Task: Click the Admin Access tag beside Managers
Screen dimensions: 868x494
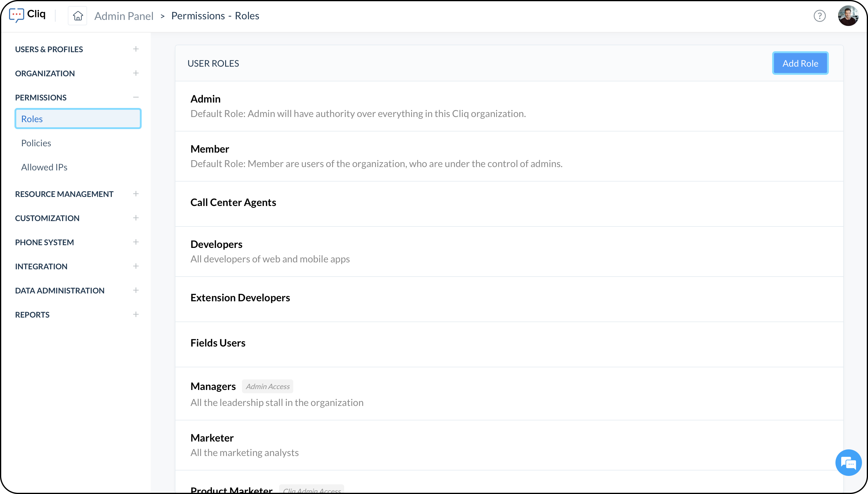Action: click(x=268, y=386)
